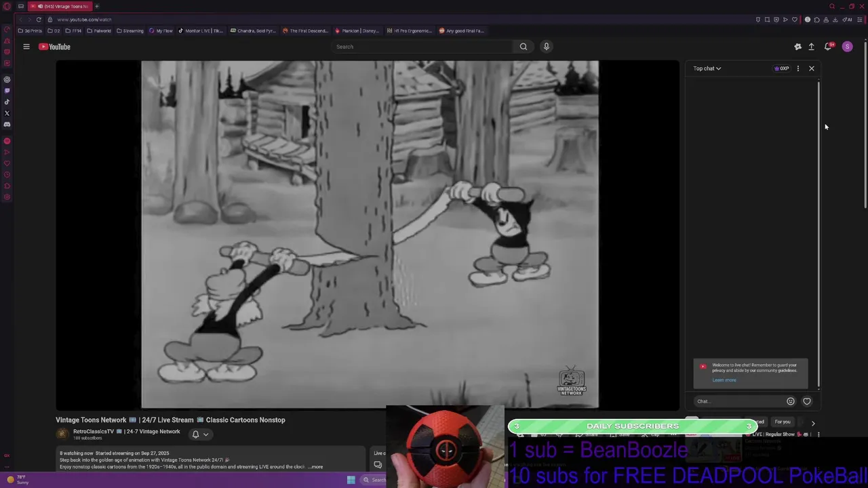
Task: Open the notification bell subscription dropdown
Action: click(200, 434)
